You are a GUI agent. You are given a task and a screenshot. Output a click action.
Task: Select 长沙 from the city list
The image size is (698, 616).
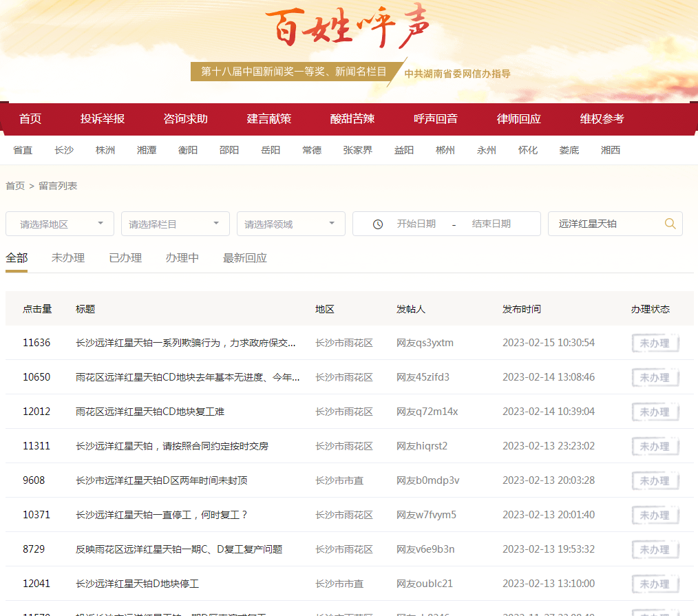pyautogui.click(x=64, y=150)
